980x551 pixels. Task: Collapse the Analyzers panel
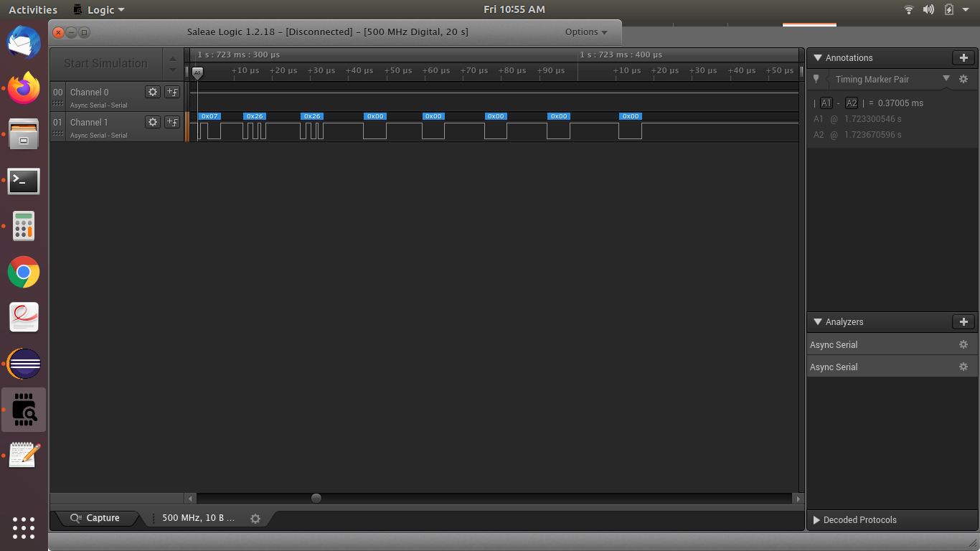pos(817,322)
